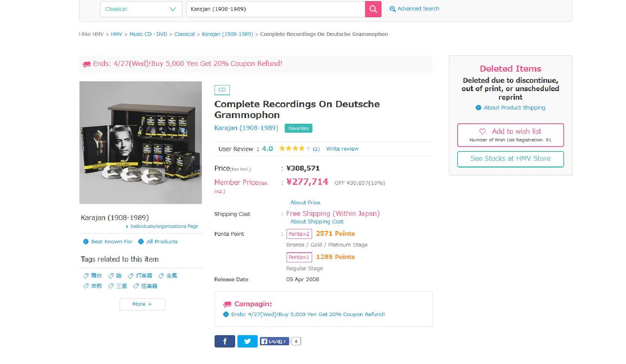Open the HMV breadcrumb link

[116, 34]
